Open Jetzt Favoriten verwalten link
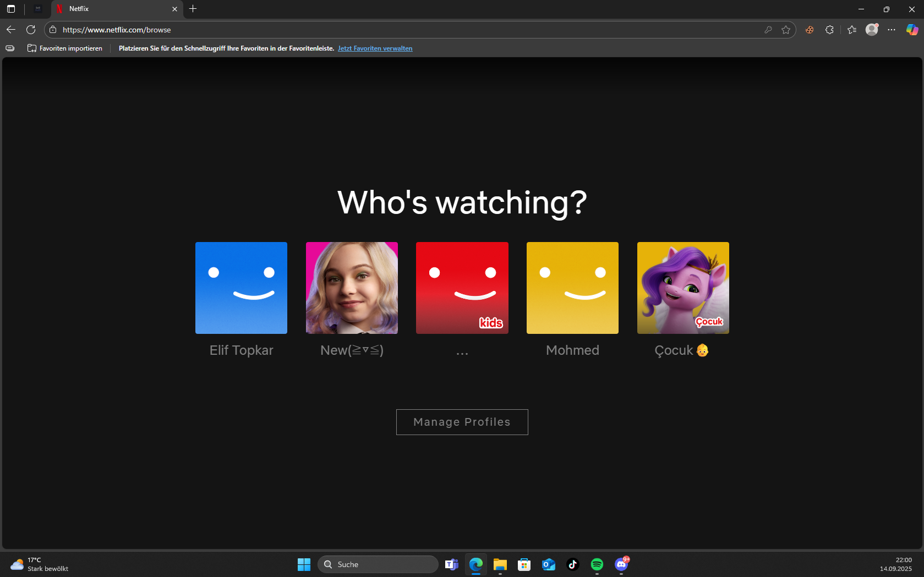The width and height of the screenshot is (924, 577). [375, 48]
